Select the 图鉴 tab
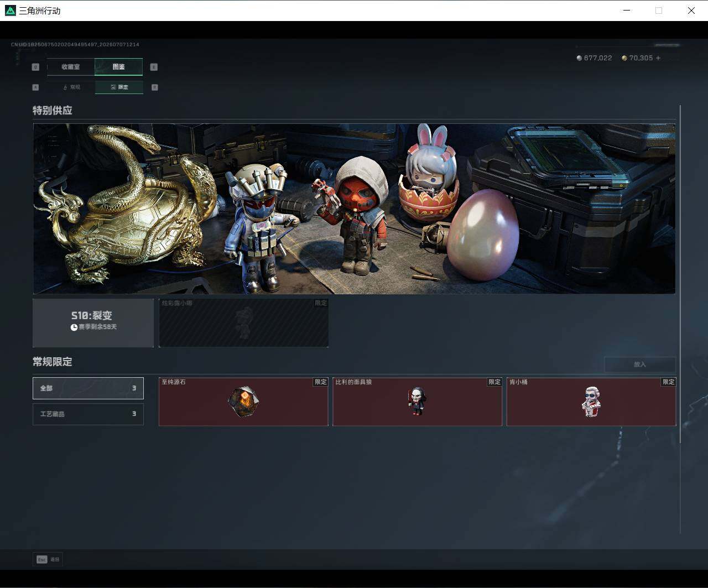The height and width of the screenshot is (588, 708). coord(118,67)
